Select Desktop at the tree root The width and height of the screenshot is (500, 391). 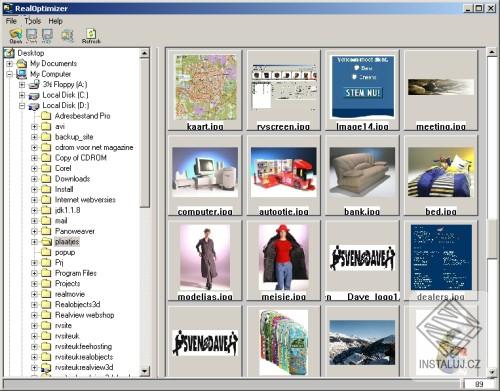pyautogui.click(x=31, y=53)
